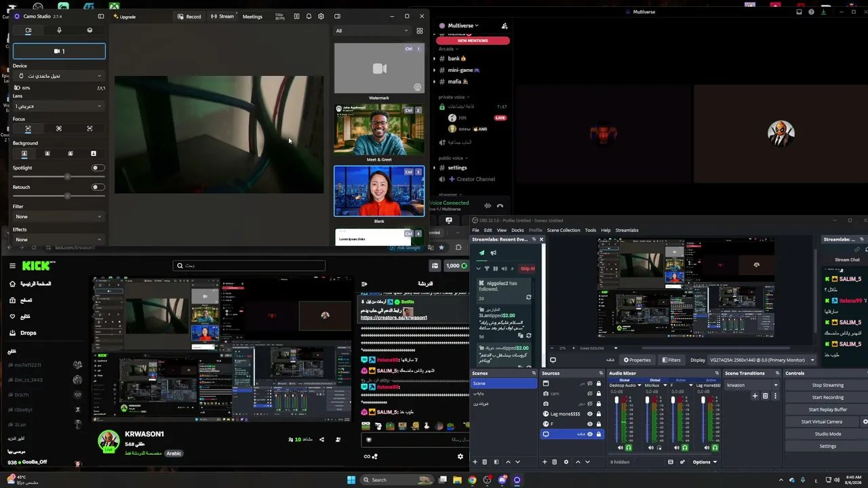
Task: Toggle lock on the cam source
Action: (598, 394)
